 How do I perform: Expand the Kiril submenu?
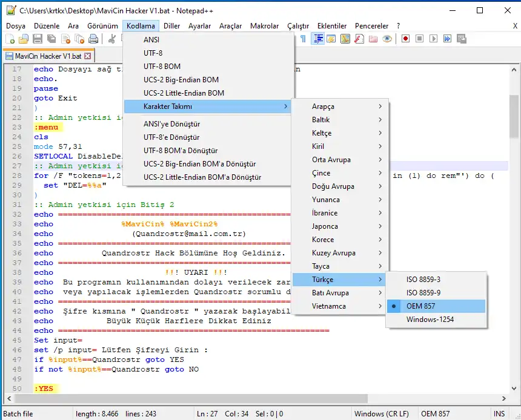coord(340,146)
